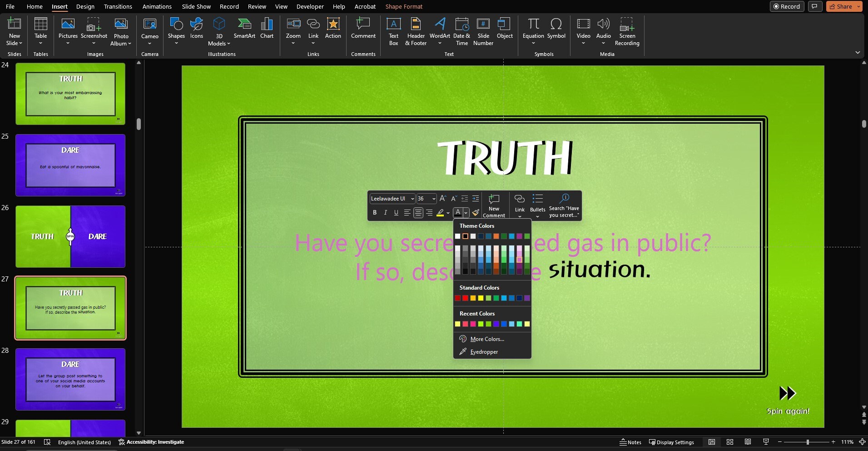The image size is (868, 451).
Task: Open the New Slide dropdown
Action: pos(14,30)
